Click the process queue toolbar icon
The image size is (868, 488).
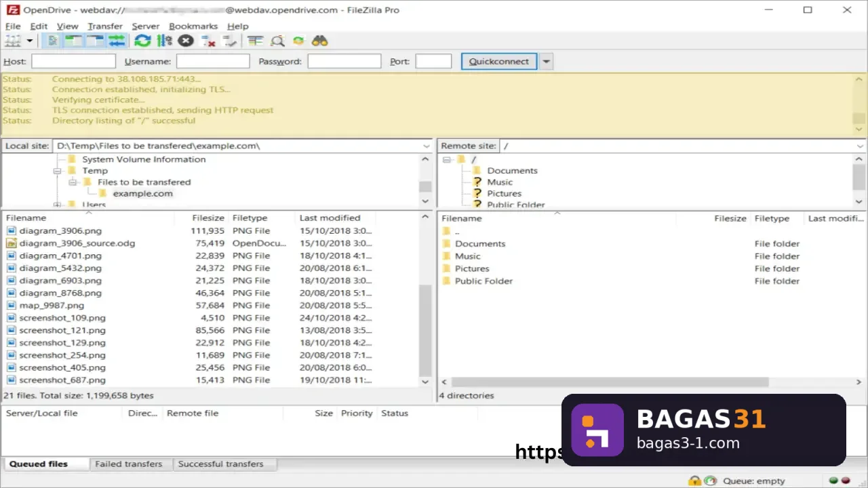click(164, 41)
